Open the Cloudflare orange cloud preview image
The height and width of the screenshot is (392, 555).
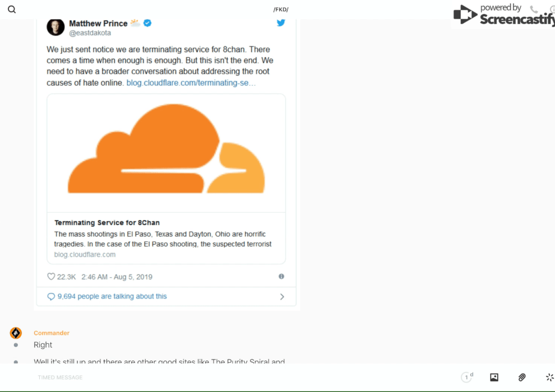coord(166,153)
